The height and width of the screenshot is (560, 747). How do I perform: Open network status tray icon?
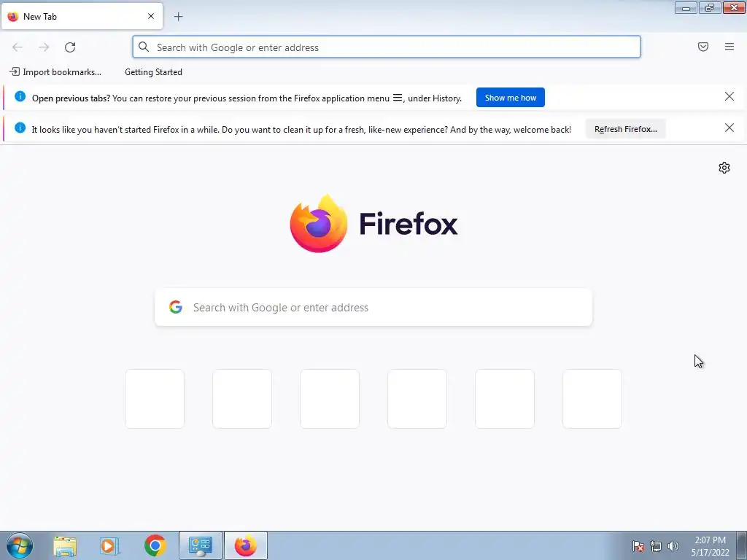pos(656,546)
